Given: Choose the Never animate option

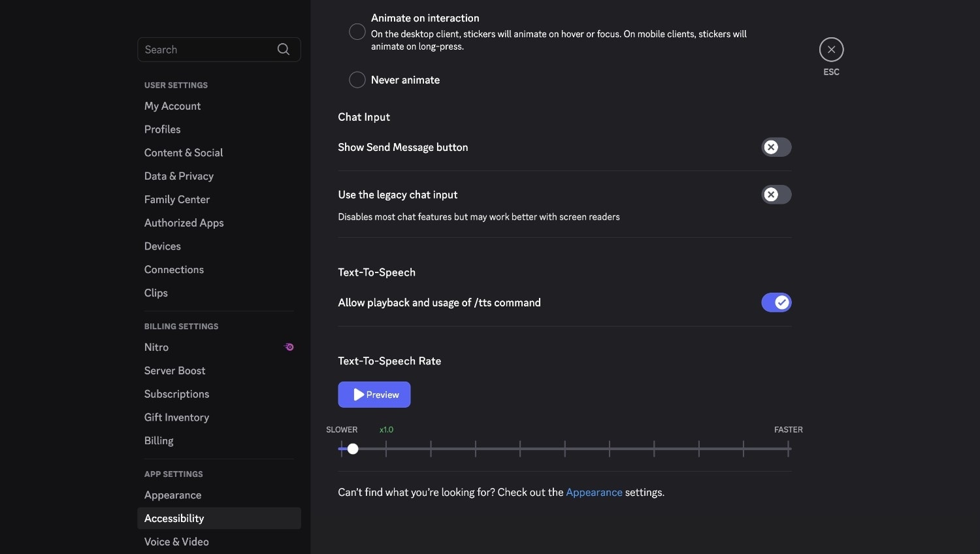Looking at the screenshot, I should pyautogui.click(x=357, y=80).
